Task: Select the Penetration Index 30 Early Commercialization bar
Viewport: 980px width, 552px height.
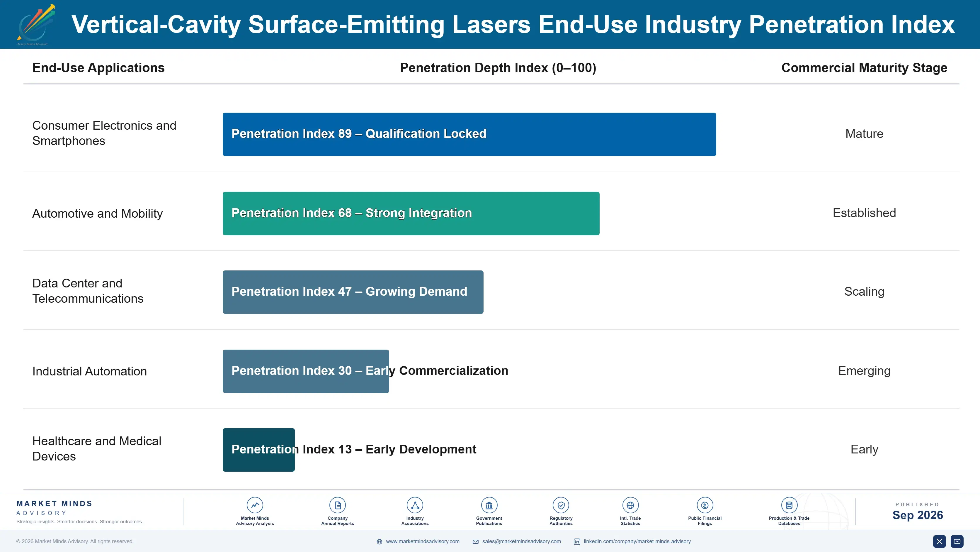Action: 305,371
